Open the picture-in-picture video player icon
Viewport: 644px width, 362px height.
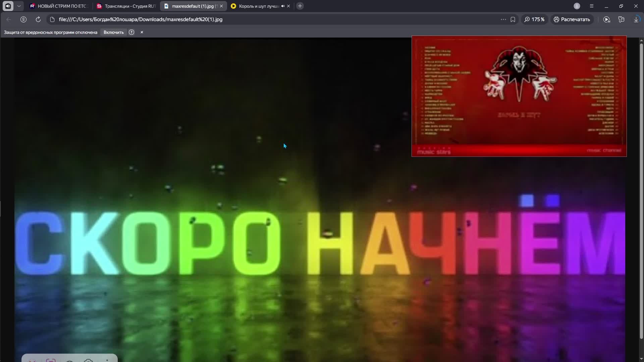tap(607, 19)
